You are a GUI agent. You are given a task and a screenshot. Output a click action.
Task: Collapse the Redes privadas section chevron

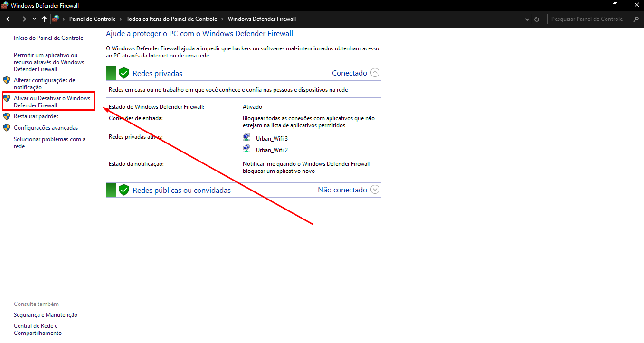pos(375,73)
